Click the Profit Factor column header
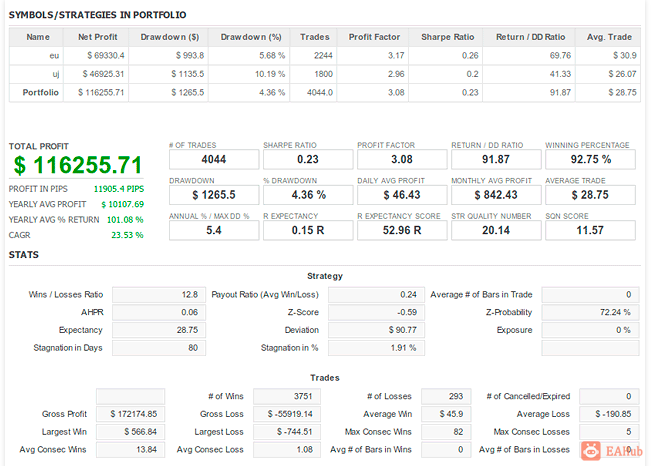Screen dimensions: 652x466 (374, 37)
